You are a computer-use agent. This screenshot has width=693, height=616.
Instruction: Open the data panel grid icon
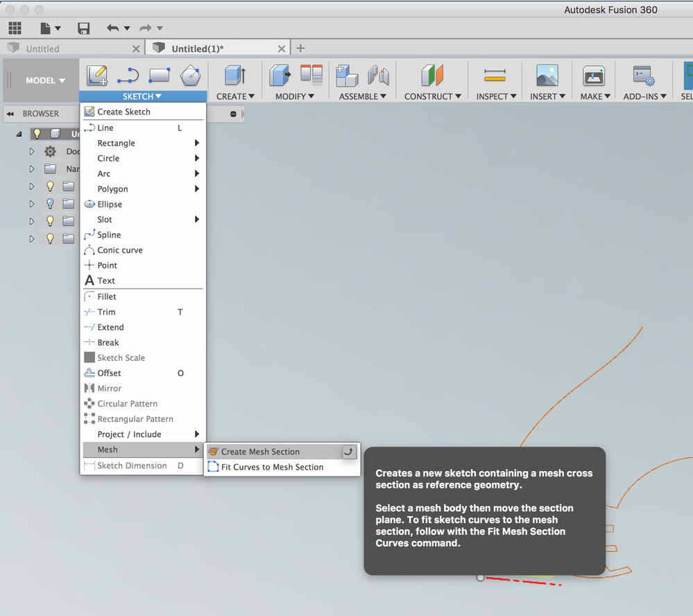coord(15,28)
